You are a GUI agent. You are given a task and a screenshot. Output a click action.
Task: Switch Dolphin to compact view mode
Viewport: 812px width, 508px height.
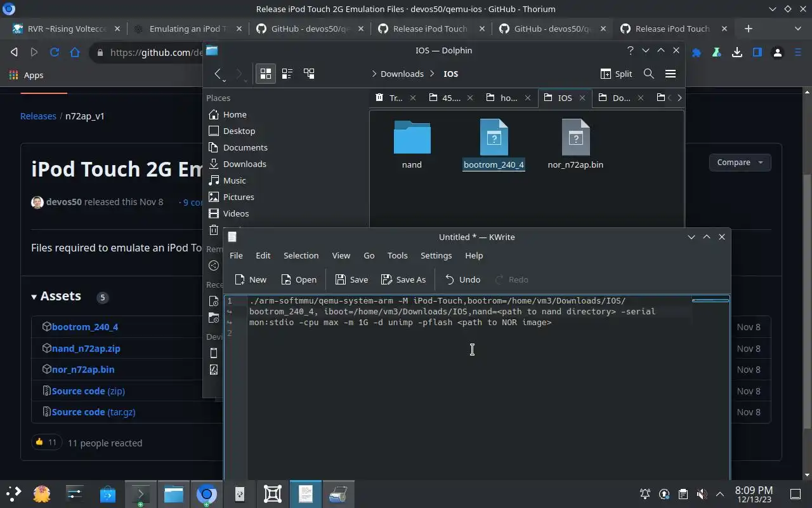click(287, 74)
